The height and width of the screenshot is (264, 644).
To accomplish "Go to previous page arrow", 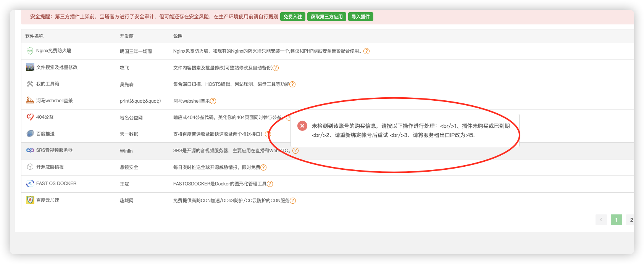I will click(601, 220).
